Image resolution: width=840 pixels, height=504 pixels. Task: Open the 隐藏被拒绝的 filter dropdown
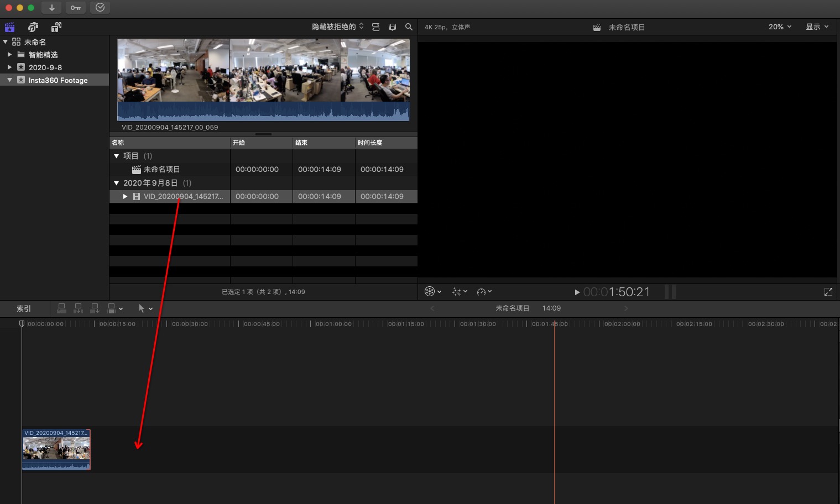(x=338, y=27)
